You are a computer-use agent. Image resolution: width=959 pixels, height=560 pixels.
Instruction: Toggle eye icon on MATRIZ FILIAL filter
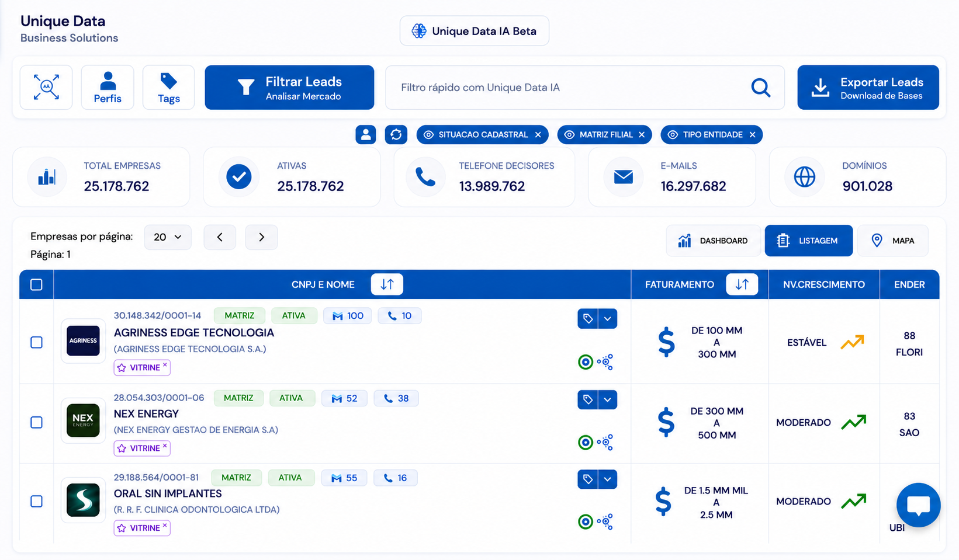click(x=569, y=135)
